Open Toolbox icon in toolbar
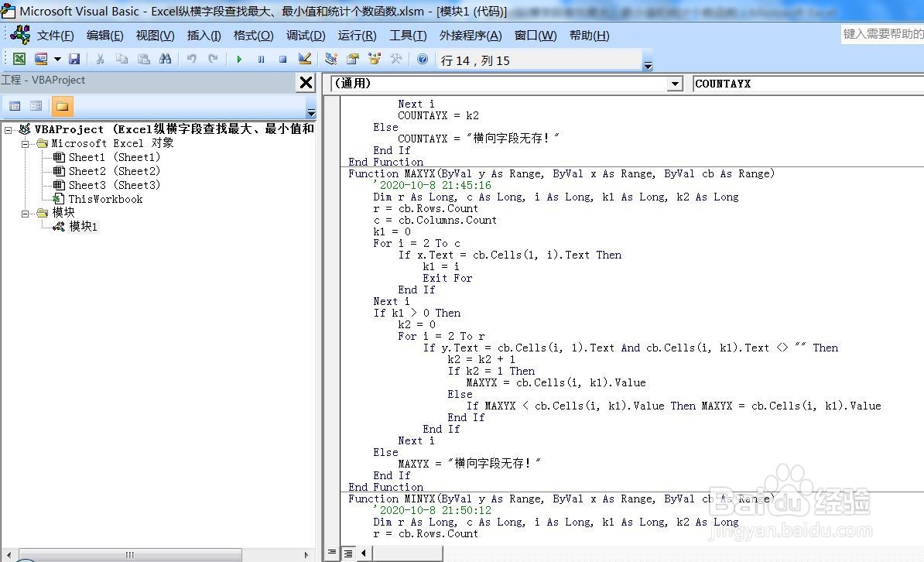 [x=396, y=59]
